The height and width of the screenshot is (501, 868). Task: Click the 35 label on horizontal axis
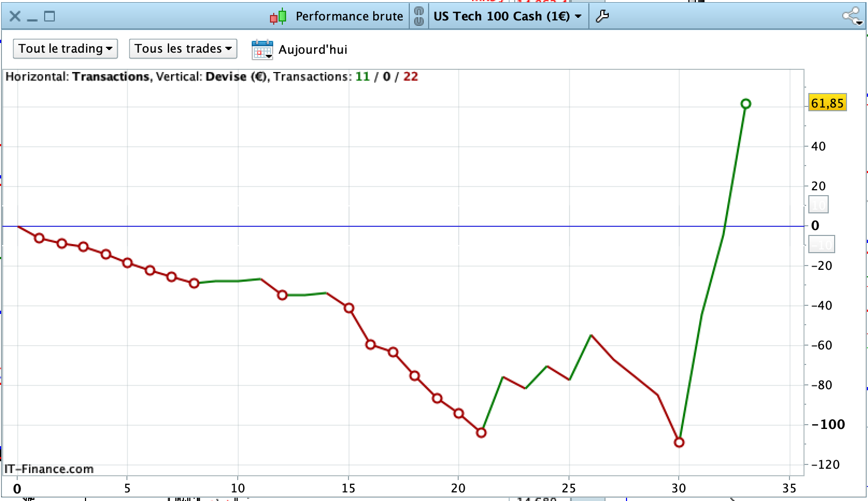(x=789, y=488)
